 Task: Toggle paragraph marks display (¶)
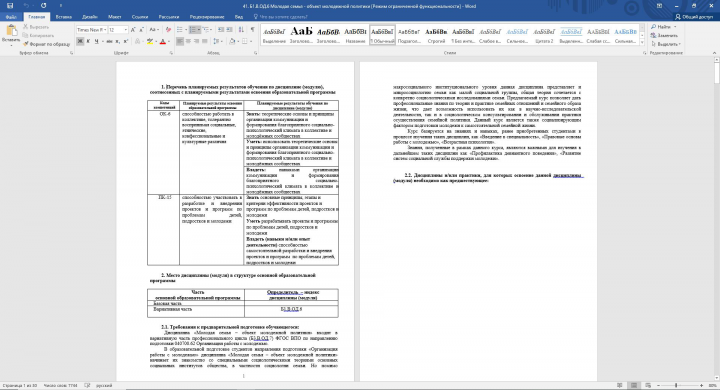pyautogui.click(x=252, y=30)
